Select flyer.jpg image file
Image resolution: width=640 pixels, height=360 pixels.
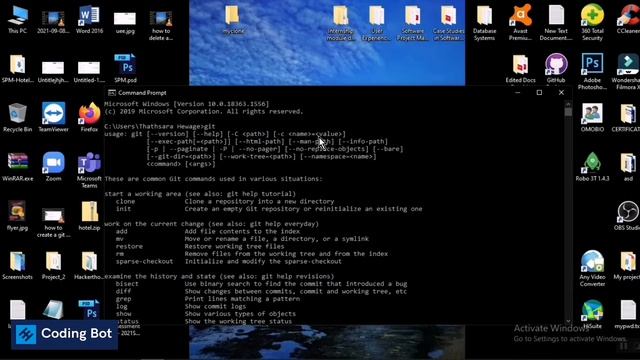point(17,216)
